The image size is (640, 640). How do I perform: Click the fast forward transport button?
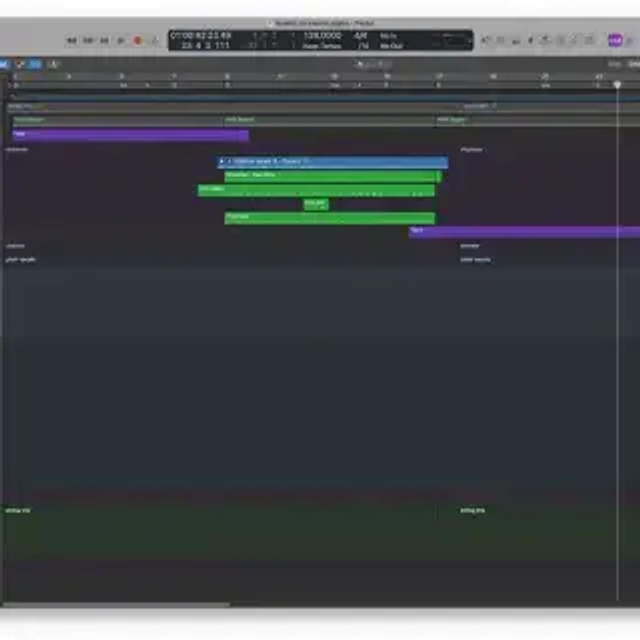88,40
